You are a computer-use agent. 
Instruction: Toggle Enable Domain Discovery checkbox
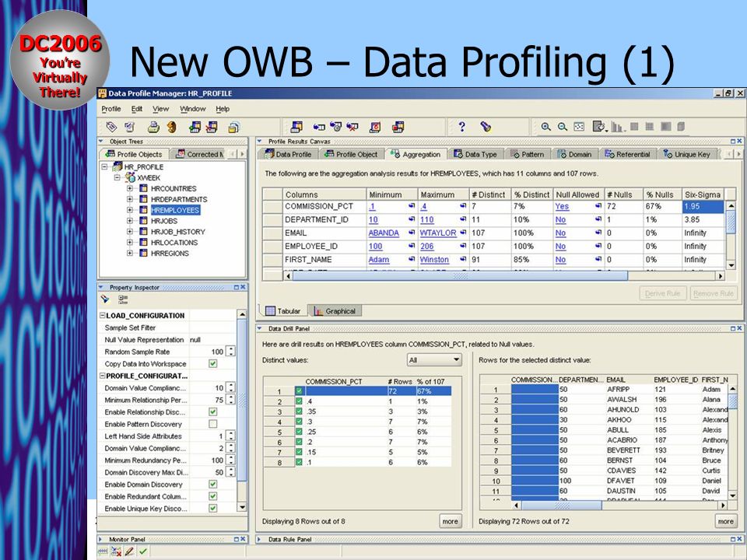pyautogui.click(x=213, y=485)
